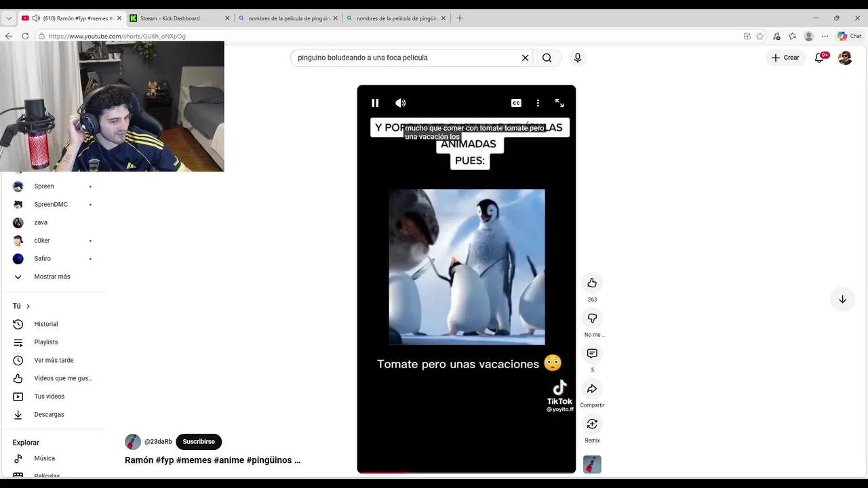Viewport: 868px width, 488px height.
Task: Go to the next Short with down arrow
Action: coord(842,299)
